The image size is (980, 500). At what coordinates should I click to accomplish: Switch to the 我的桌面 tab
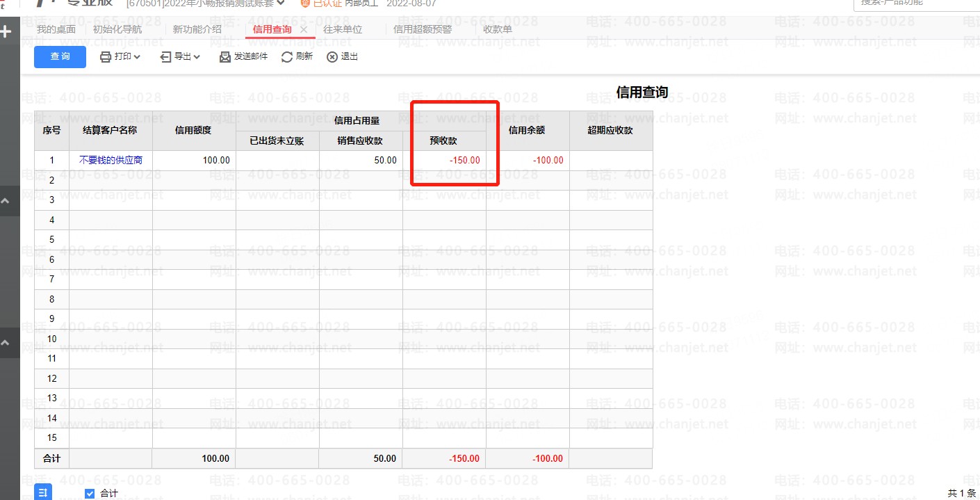point(56,29)
